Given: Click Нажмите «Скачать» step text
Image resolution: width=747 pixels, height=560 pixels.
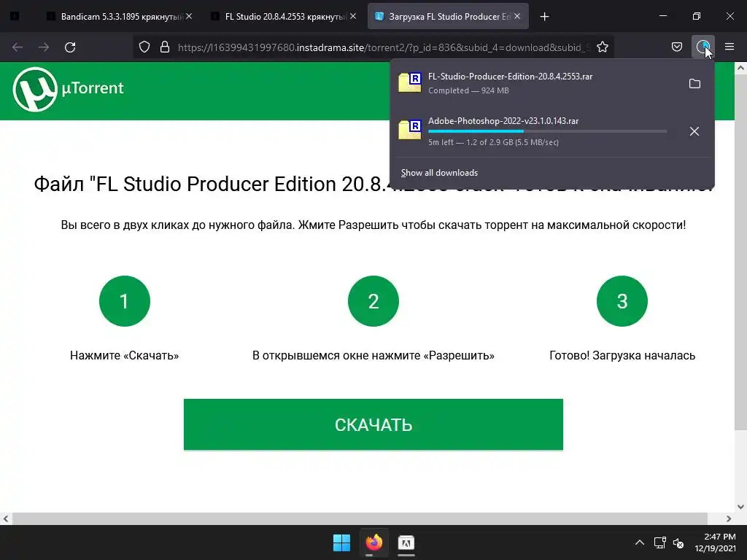Looking at the screenshot, I should pyautogui.click(x=124, y=356).
